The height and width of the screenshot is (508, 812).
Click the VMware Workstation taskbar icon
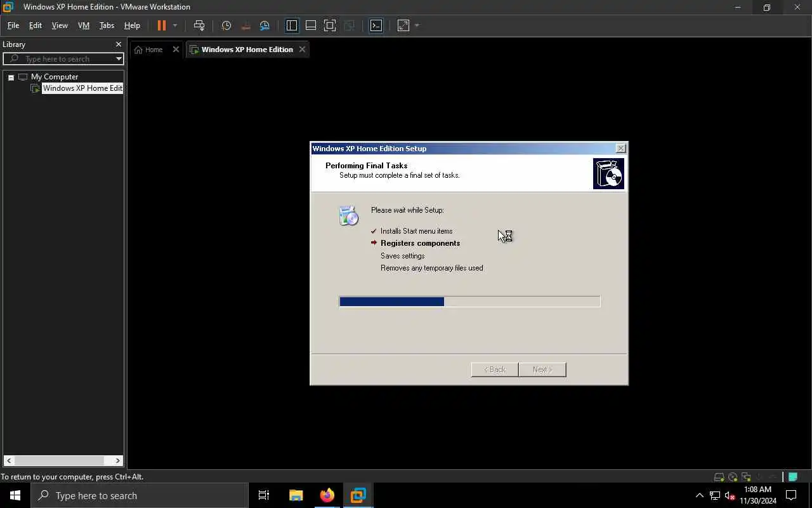358,495
